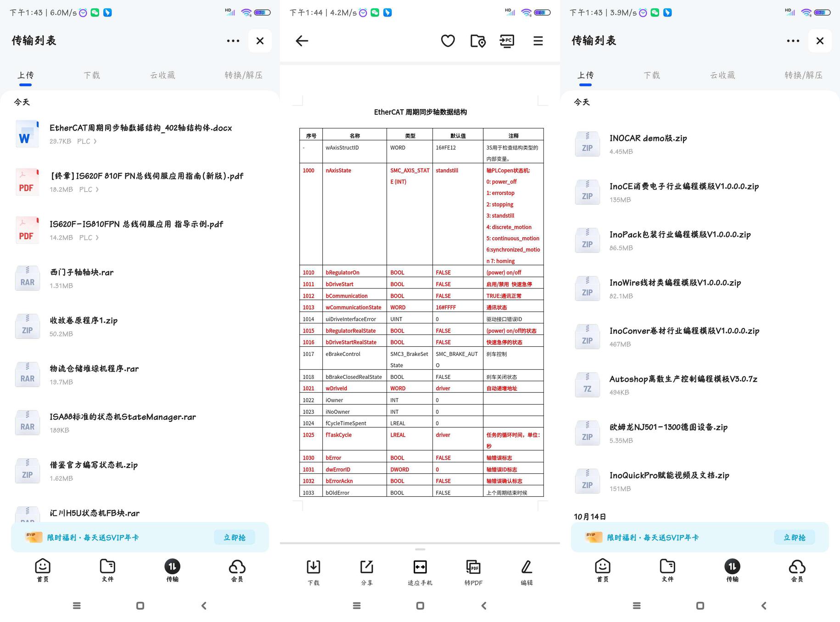Switch to 上传 tab in right panel
Screen dimensions: 840x622
586,75
